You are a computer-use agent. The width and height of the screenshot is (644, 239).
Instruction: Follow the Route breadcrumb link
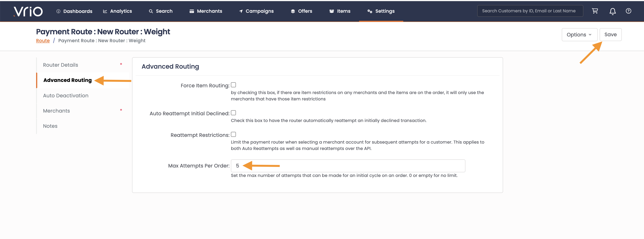(43, 41)
